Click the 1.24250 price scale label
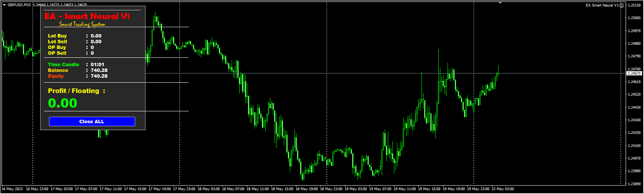Viewport: 644px width, 194px height. coord(635,133)
